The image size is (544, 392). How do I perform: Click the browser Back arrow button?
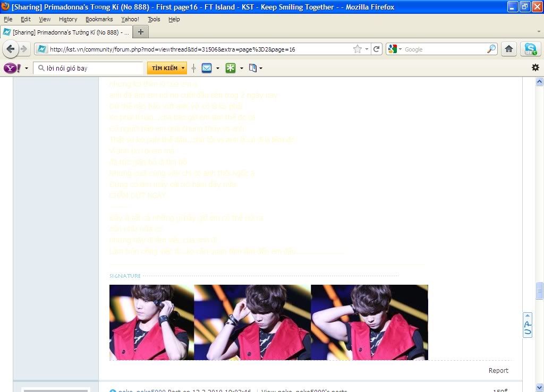tap(11, 49)
